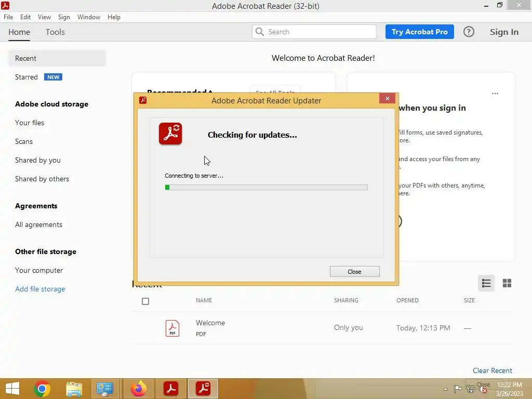
Task: Select Starred in the sidebar
Action: pos(26,77)
